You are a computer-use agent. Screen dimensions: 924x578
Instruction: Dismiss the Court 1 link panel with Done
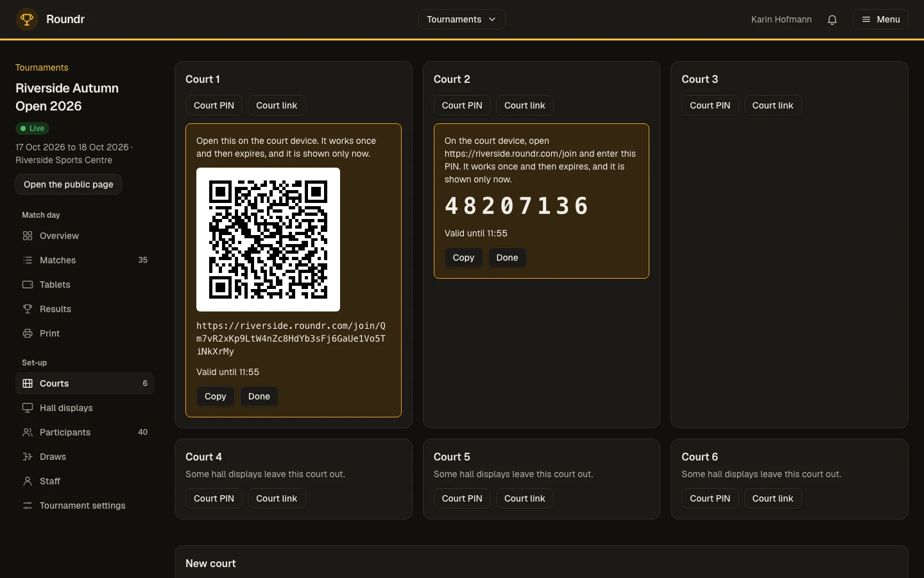[259, 396]
